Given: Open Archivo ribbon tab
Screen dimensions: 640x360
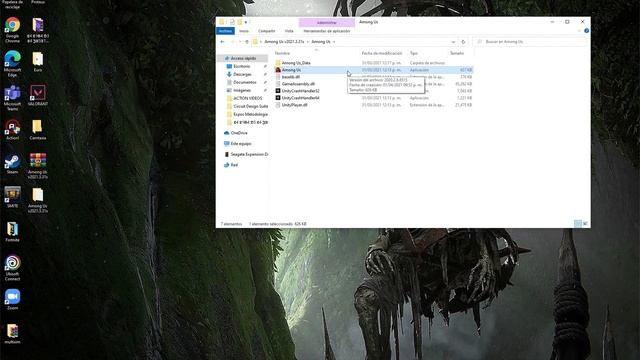Looking at the screenshot, I should click(x=225, y=31).
